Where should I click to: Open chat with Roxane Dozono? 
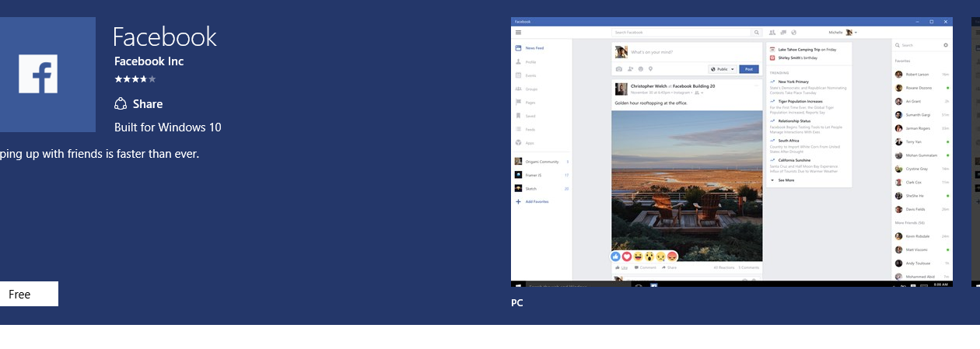[x=922, y=88]
